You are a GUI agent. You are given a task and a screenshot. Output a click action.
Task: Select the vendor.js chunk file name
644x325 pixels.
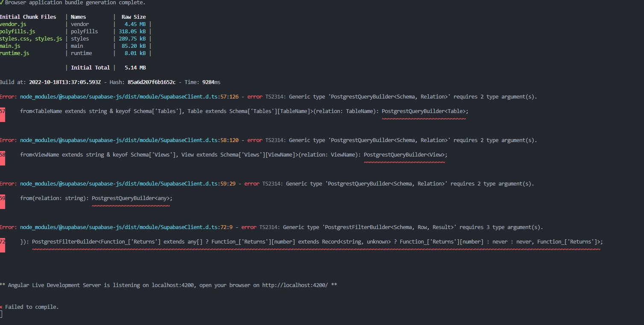point(13,24)
